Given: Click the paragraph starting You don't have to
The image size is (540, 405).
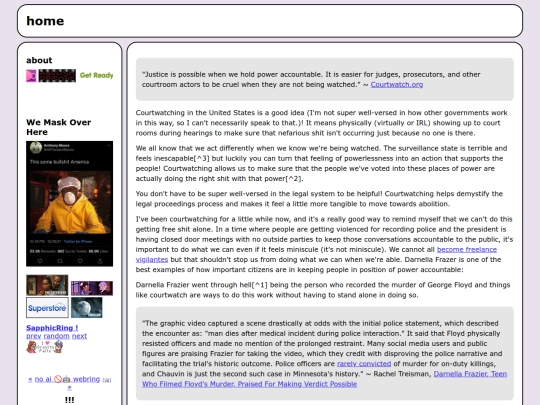Looking at the screenshot, I should (x=319, y=199).
